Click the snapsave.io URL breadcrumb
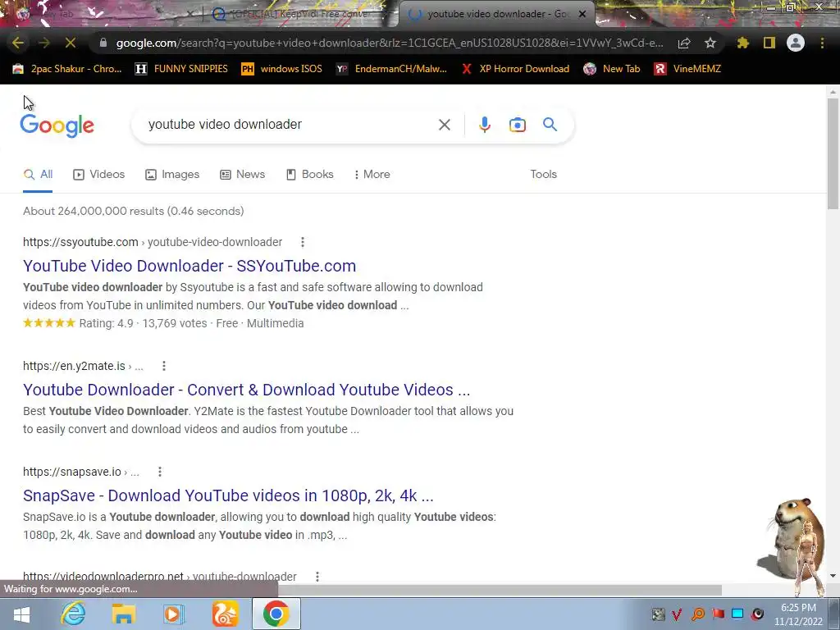This screenshot has width=840, height=630. click(x=81, y=472)
